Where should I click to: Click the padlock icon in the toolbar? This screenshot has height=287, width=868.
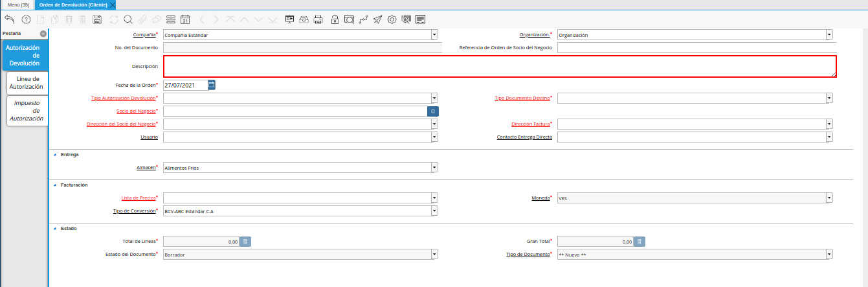[x=334, y=19]
